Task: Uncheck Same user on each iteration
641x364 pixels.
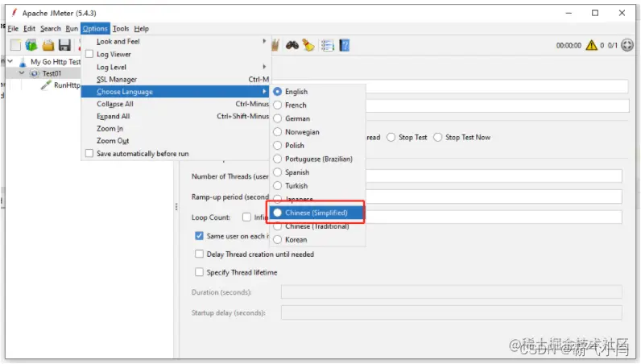Action: [x=199, y=236]
